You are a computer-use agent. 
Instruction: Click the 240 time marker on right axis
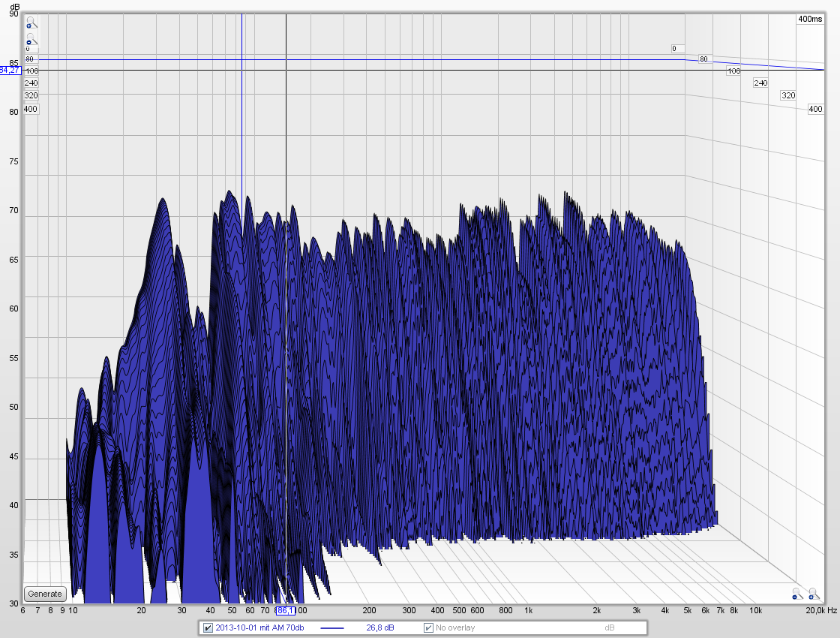760,83
